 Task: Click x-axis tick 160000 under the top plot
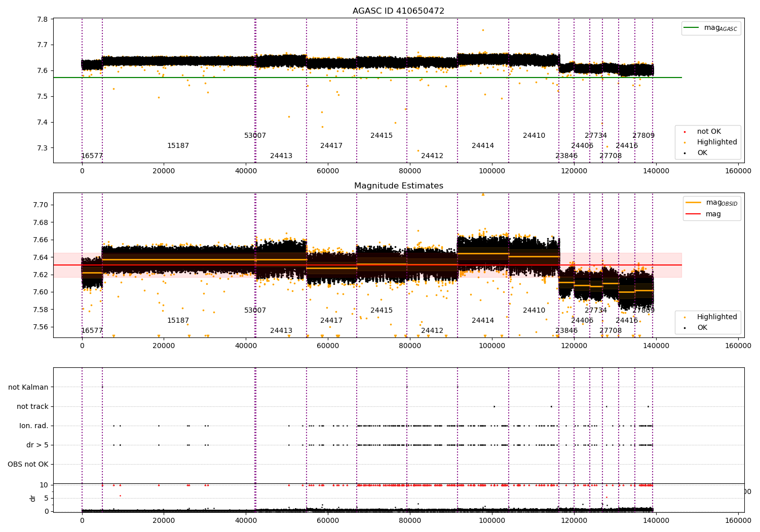pos(738,171)
